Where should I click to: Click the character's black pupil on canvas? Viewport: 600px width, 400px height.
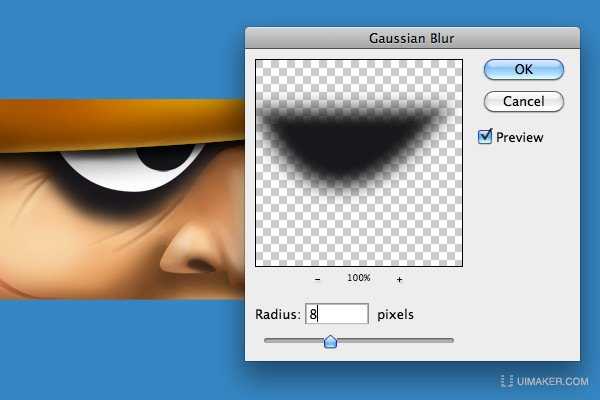(x=152, y=157)
